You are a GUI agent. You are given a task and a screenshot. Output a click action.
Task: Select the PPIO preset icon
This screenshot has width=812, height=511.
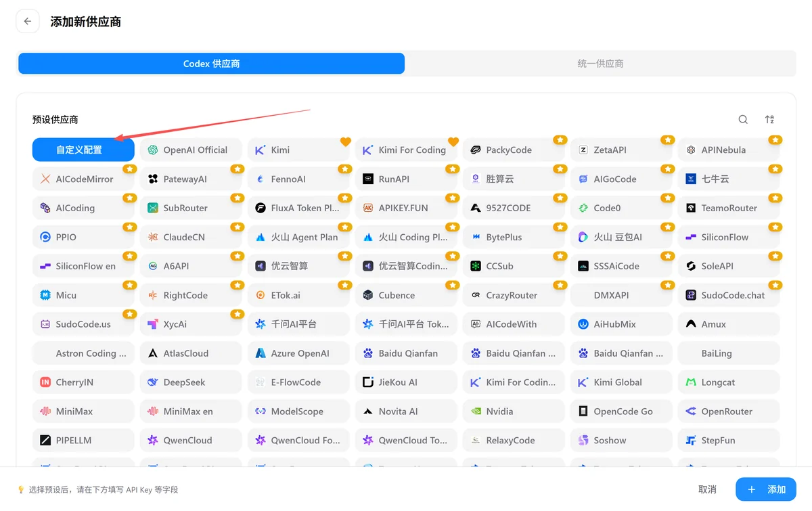coord(45,238)
